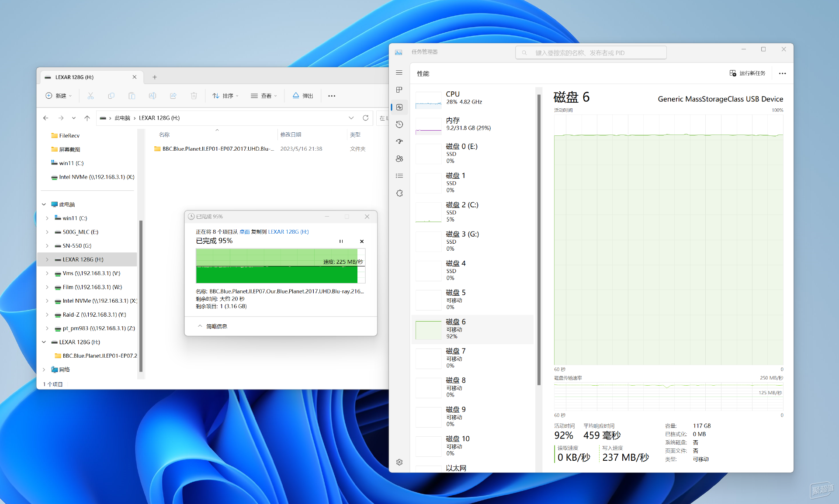Expand 500G_MLC (E:) tree node
This screenshot has height=504, width=839.
coord(47,232)
